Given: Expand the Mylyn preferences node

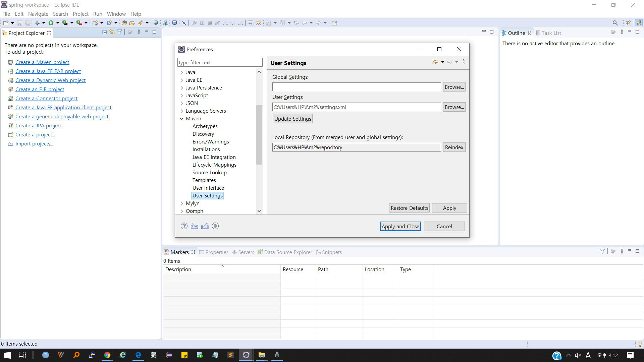Looking at the screenshot, I should click(182, 203).
